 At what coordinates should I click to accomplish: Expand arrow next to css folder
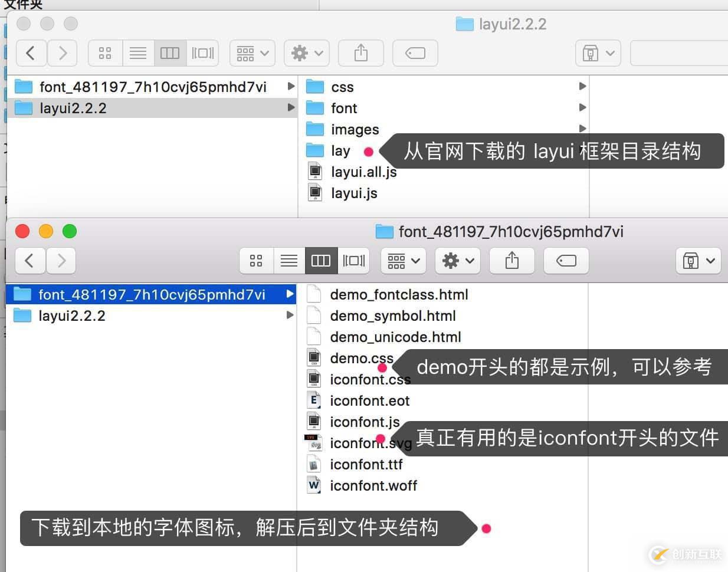582,87
